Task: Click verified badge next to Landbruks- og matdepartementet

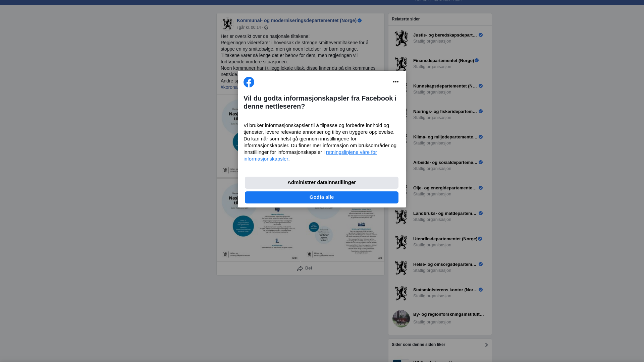Action: click(x=481, y=214)
